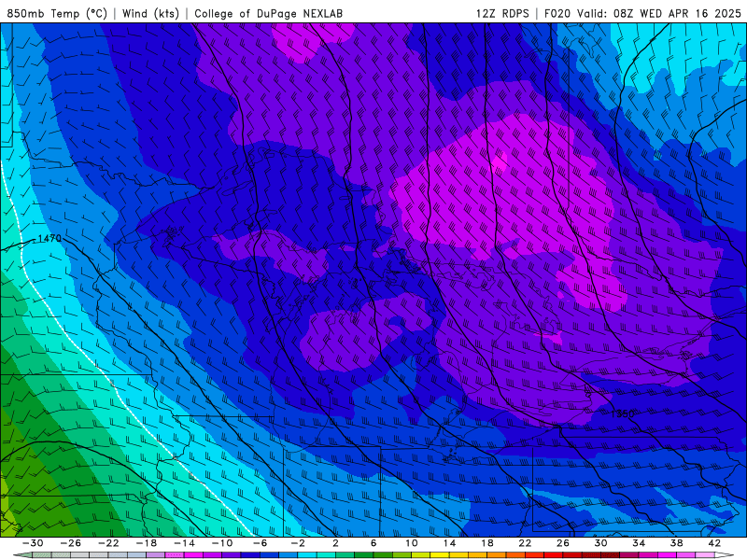Click the '10' color scale label
The height and width of the screenshot is (560, 747).
pos(412,543)
